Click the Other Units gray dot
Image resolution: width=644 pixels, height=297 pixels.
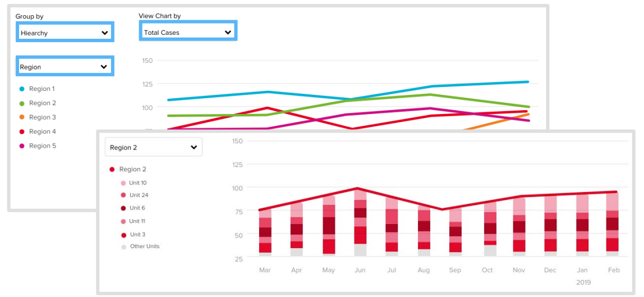coord(123,246)
